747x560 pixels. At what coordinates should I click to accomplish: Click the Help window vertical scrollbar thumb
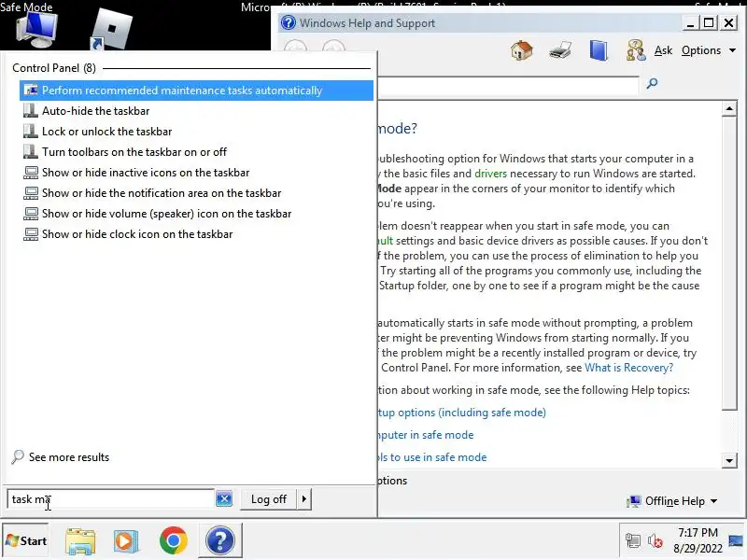coord(729,263)
